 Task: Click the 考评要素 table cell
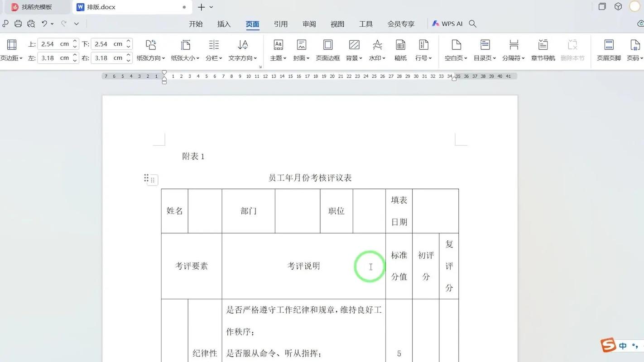(192, 266)
